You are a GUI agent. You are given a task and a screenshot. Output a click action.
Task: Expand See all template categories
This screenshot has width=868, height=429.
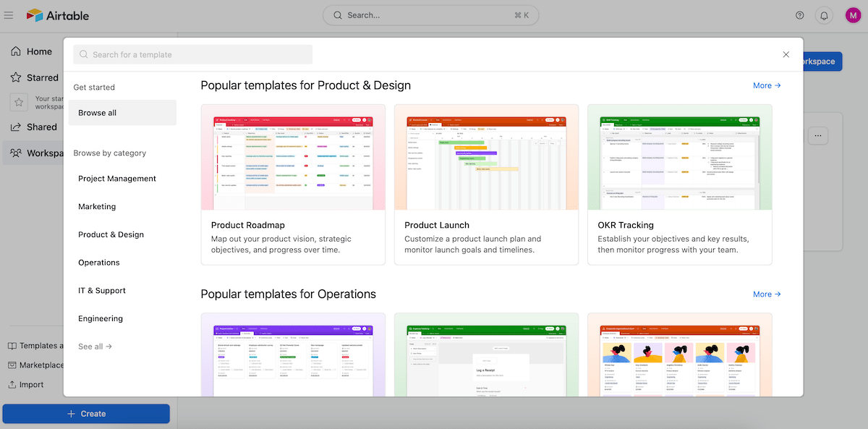coord(95,346)
